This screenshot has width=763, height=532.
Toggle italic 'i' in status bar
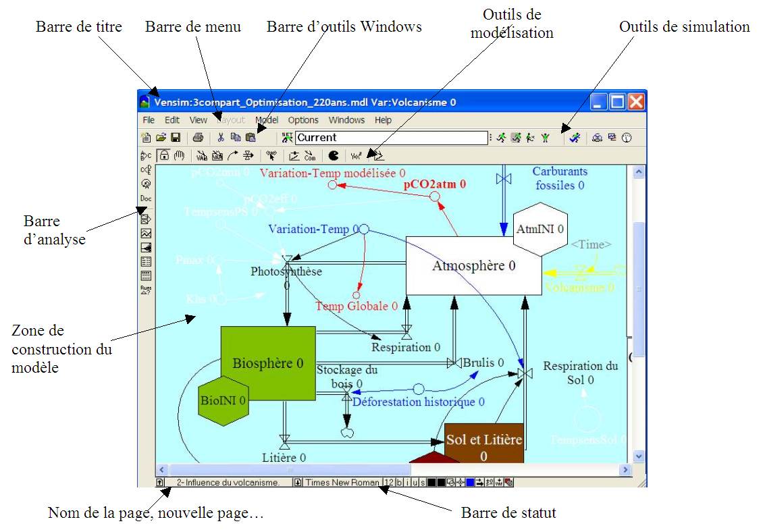click(x=407, y=483)
